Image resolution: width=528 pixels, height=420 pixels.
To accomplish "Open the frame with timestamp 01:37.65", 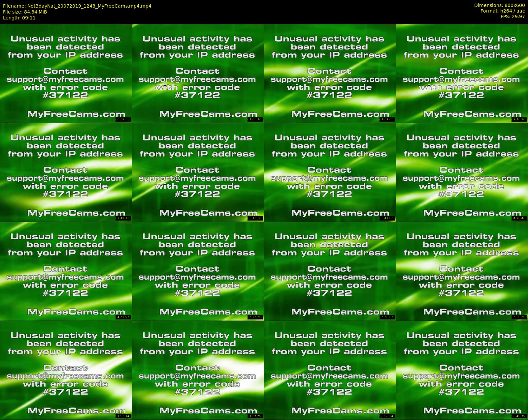I will [330, 73].
